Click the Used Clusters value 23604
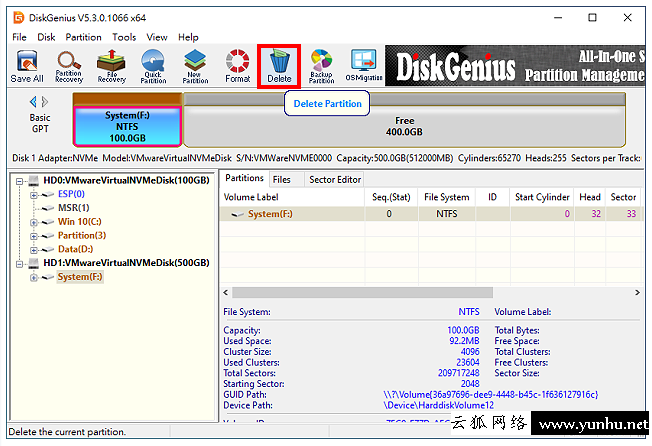The width and height of the screenshot is (652, 446). pyautogui.click(x=468, y=362)
